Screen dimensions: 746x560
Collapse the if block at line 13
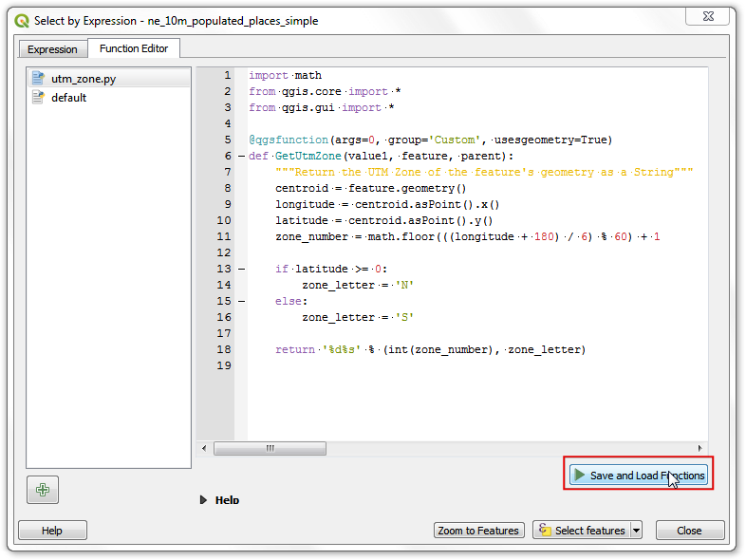pyautogui.click(x=241, y=270)
